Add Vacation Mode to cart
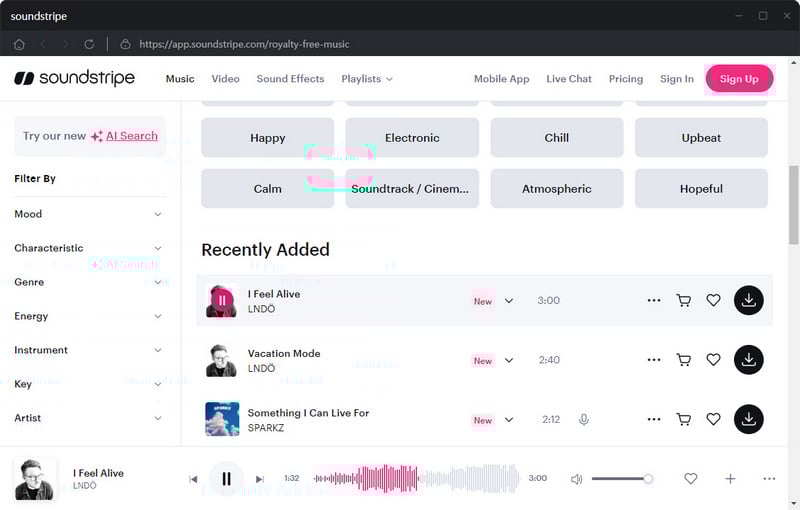Image resolution: width=800 pixels, height=510 pixels. (684, 360)
